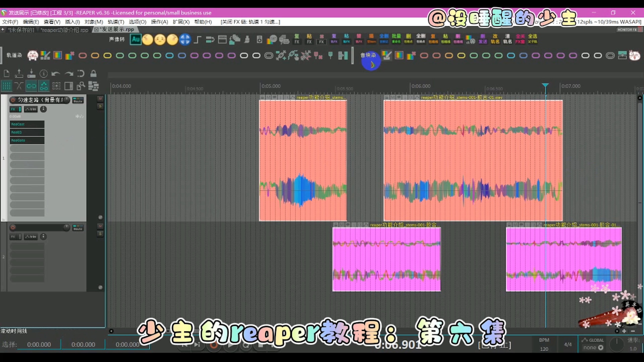
Task: Toggle the grid lines button
Action: point(6,86)
